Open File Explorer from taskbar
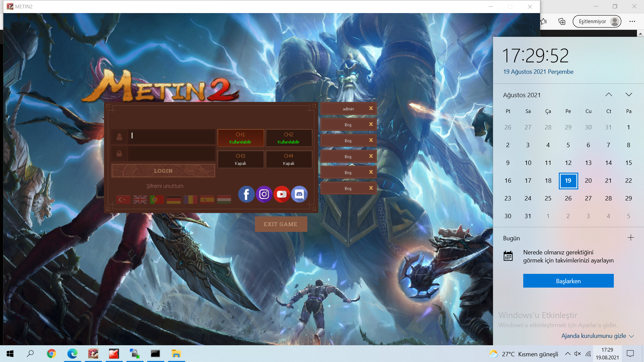Image resolution: width=644 pixels, height=362 pixels. (x=176, y=354)
